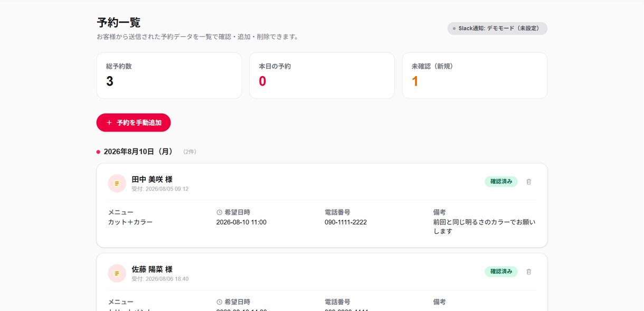Click the 予約一覧 page title
644x311 pixels.
(x=119, y=23)
